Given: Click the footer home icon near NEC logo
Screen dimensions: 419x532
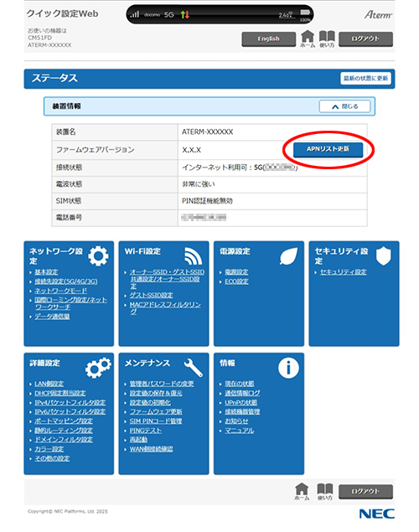Looking at the screenshot, I should 302,492.
